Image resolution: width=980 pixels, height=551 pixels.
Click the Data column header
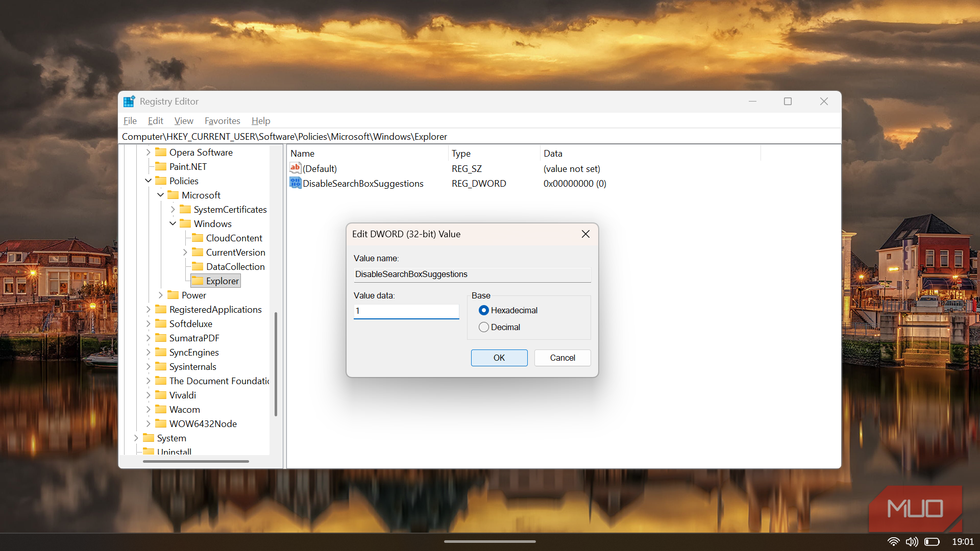coord(650,153)
